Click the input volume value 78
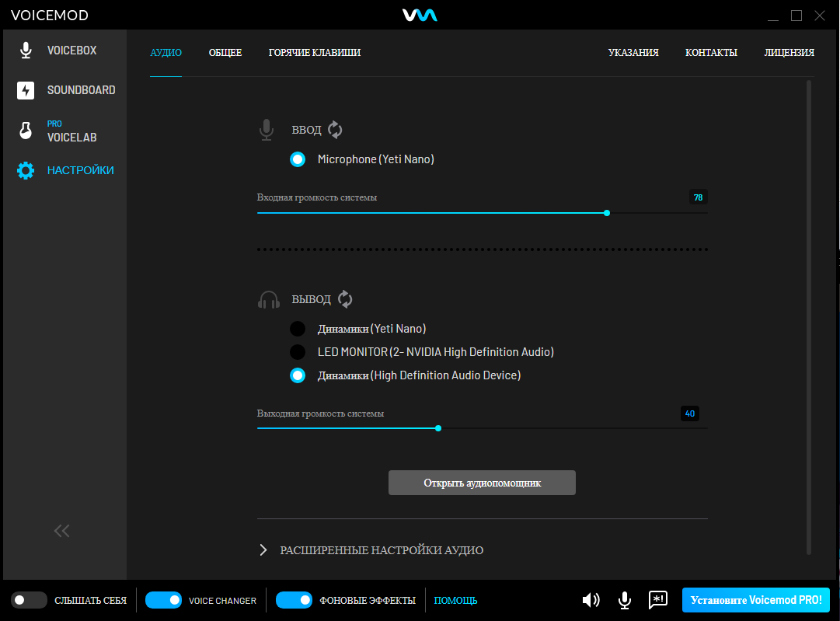 coord(698,197)
